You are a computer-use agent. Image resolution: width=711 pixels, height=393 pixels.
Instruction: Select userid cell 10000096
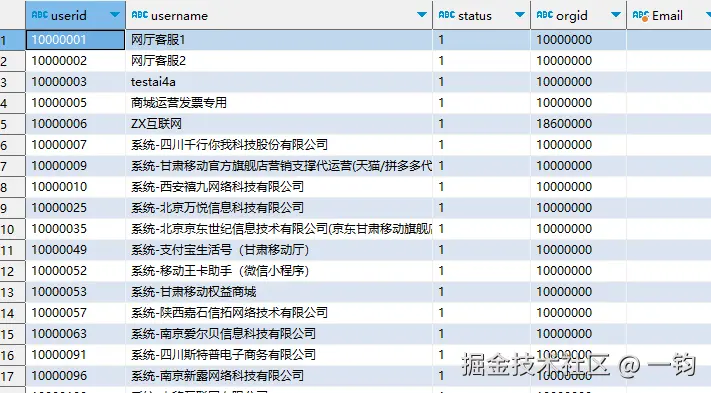coord(75,376)
